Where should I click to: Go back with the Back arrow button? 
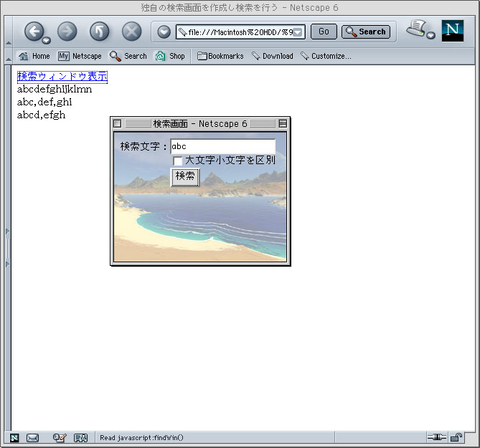coord(34,32)
